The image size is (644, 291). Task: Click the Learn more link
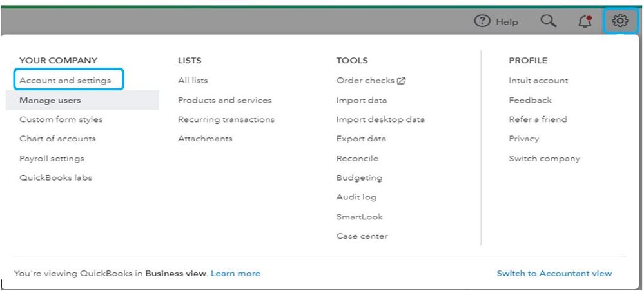click(x=235, y=274)
